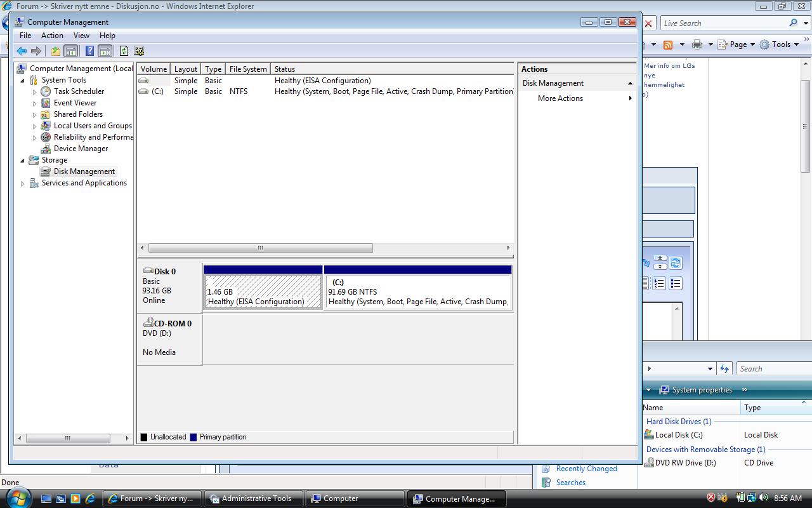The width and height of the screenshot is (812, 508).
Task: Click the Internet Explorer RSS feeds icon
Action: tap(668, 44)
